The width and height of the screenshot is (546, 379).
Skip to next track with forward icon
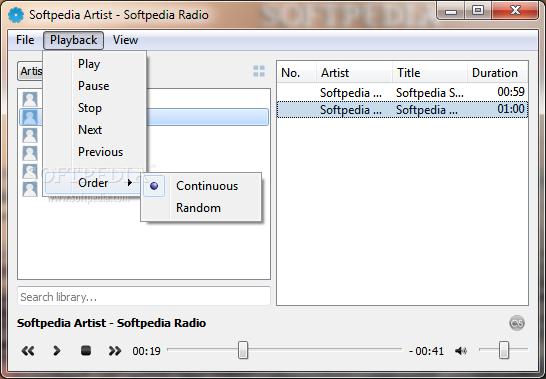tap(115, 350)
